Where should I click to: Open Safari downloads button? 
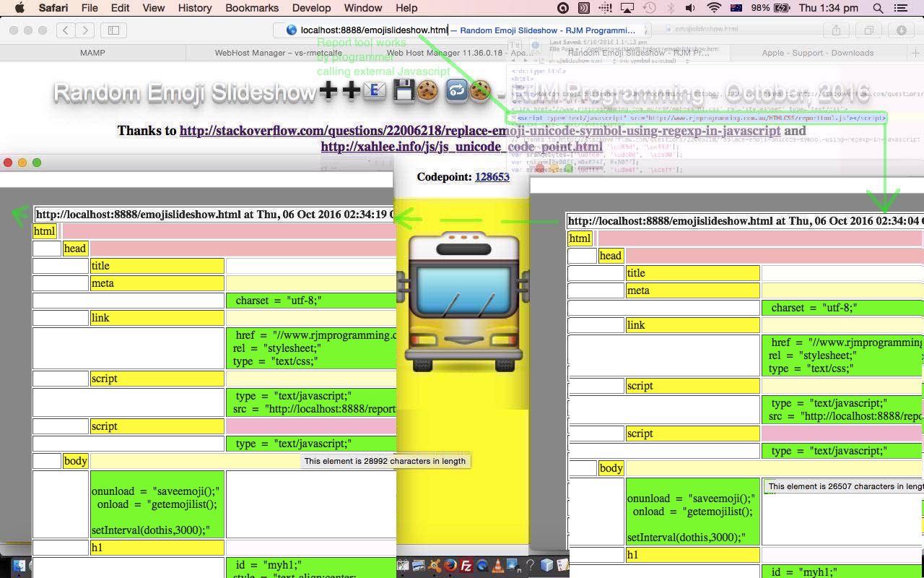[902, 30]
